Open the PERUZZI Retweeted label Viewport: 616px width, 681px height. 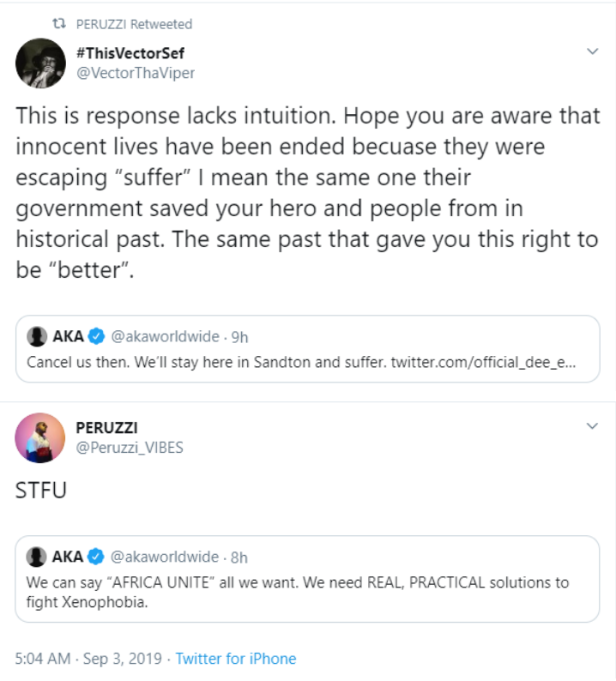(x=140, y=24)
